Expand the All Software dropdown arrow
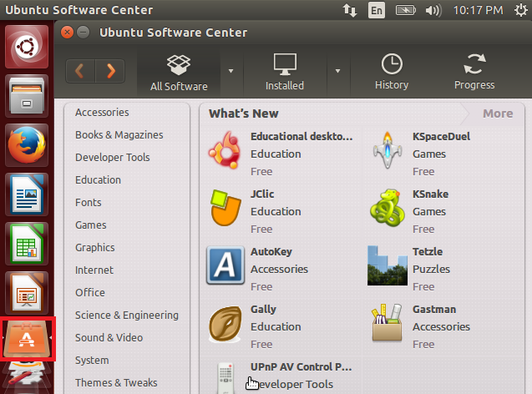This screenshot has width=532, height=394. tap(231, 71)
